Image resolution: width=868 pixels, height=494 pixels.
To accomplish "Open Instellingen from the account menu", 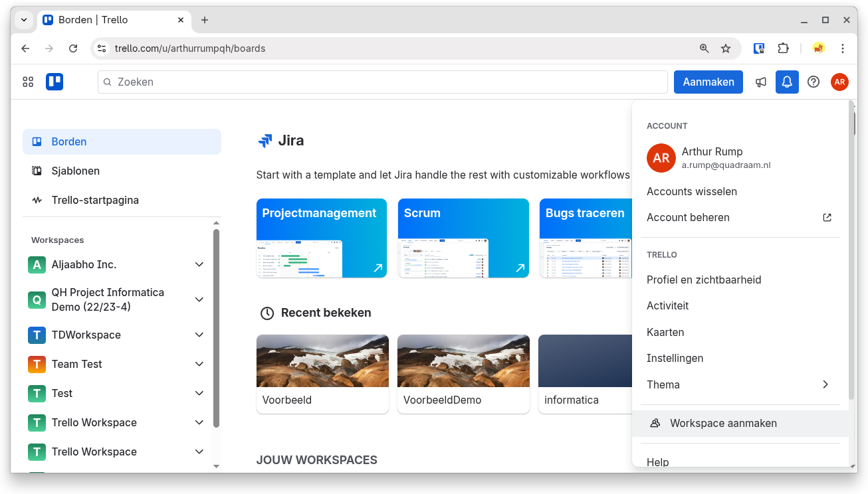I will tap(675, 358).
